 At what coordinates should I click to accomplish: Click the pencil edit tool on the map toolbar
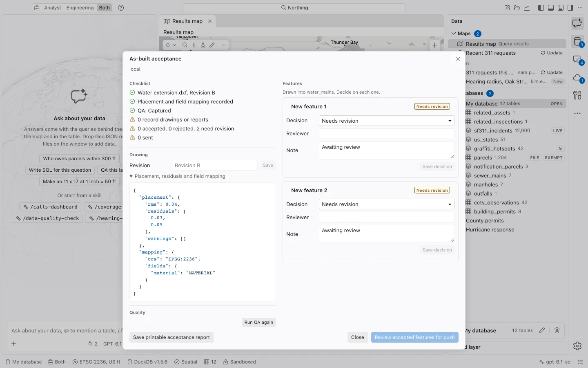212,45
